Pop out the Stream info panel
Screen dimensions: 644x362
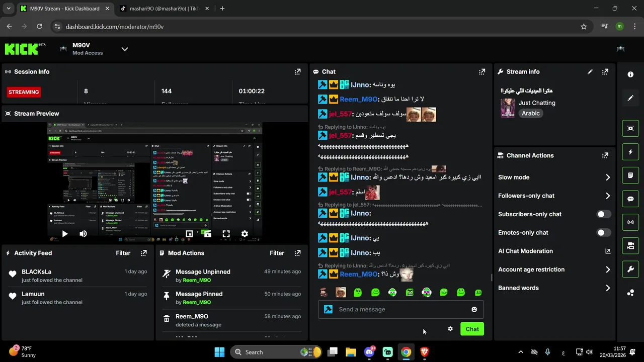coord(605,72)
